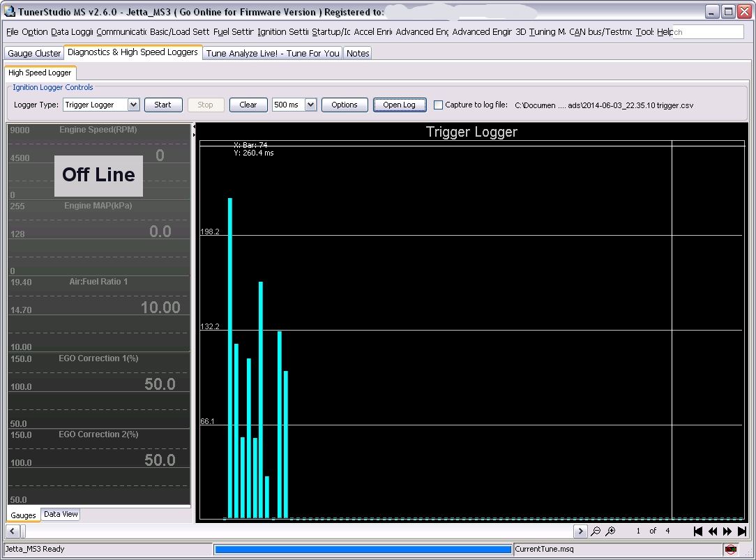The image size is (756, 560).
Task: Switch to Data View tab
Action: click(x=61, y=515)
